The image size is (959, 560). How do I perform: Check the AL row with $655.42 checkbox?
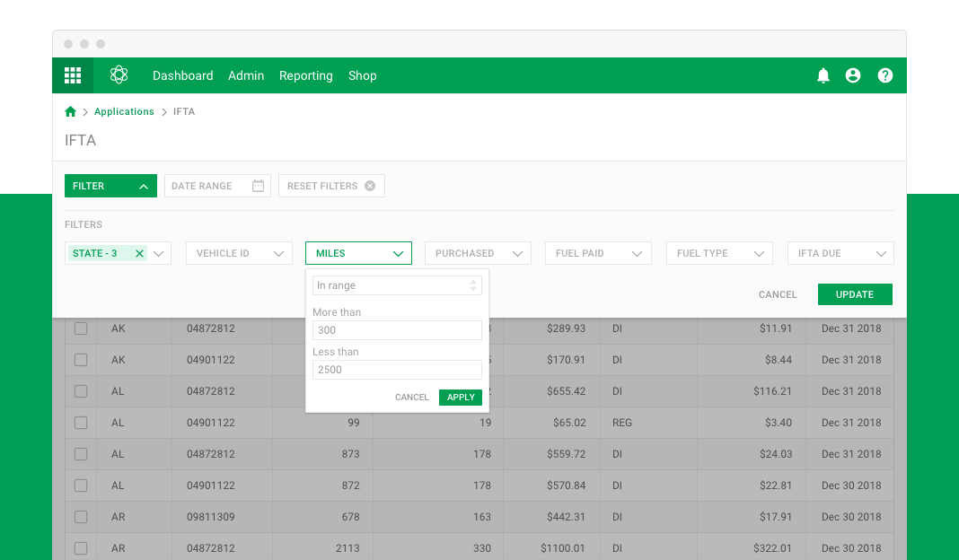tap(81, 391)
